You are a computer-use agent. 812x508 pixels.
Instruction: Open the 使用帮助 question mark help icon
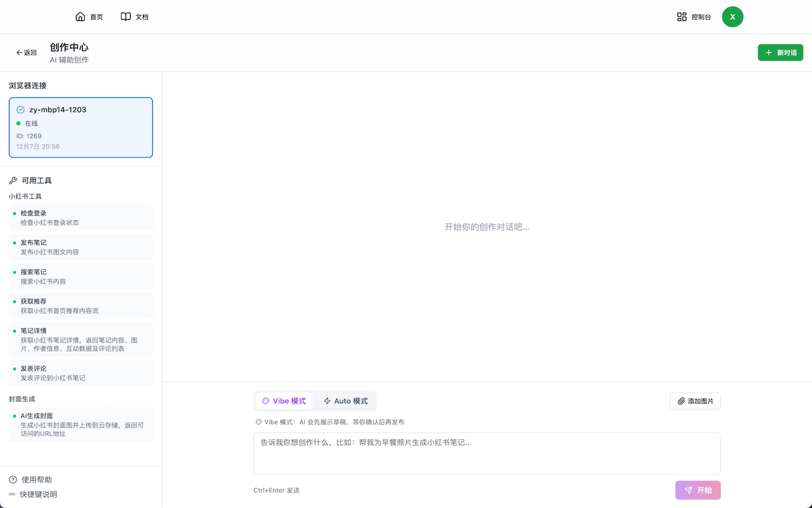click(x=11, y=479)
